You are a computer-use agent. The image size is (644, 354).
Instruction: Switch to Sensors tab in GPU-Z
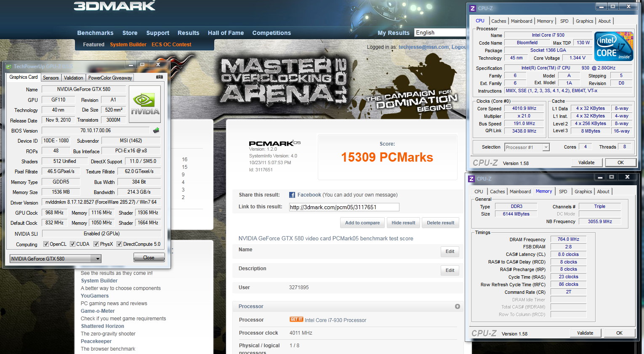[51, 78]
